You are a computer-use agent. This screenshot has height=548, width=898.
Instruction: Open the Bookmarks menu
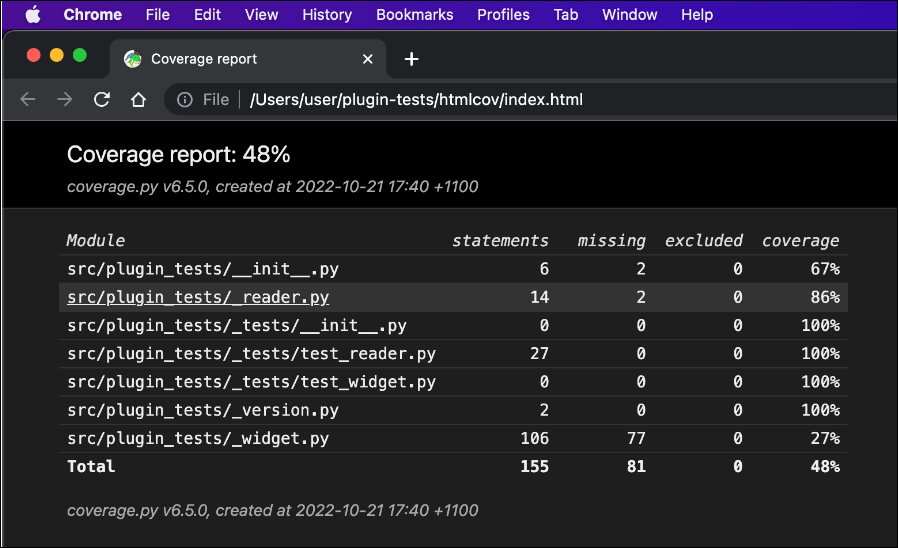414,15
